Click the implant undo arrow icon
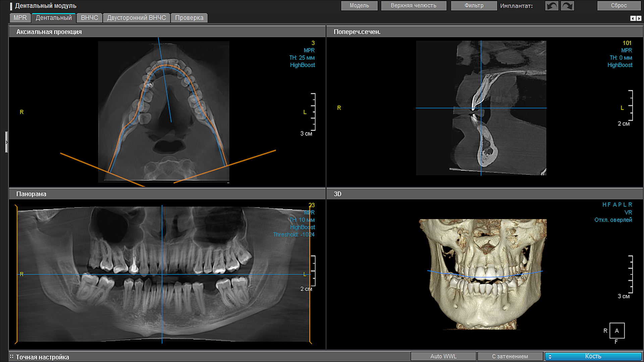The height and width of the screenshot is (362, 644). tap(552, 6)
